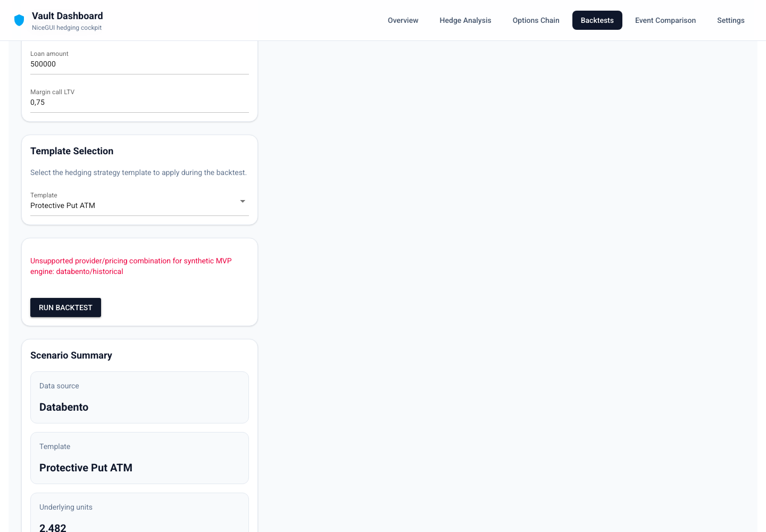Focus the Loan amount input field
766x532 pixels.
(x=139, y=64)
